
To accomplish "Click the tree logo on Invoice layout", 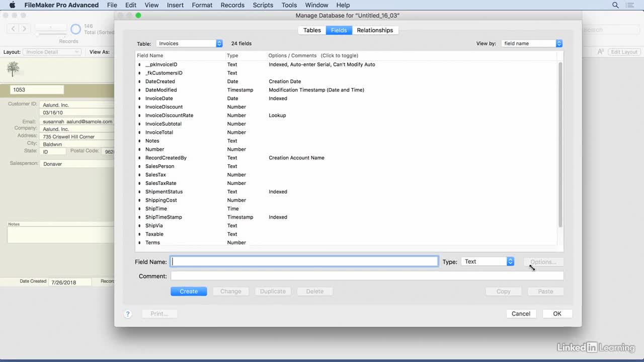I will tap(14, 69).
